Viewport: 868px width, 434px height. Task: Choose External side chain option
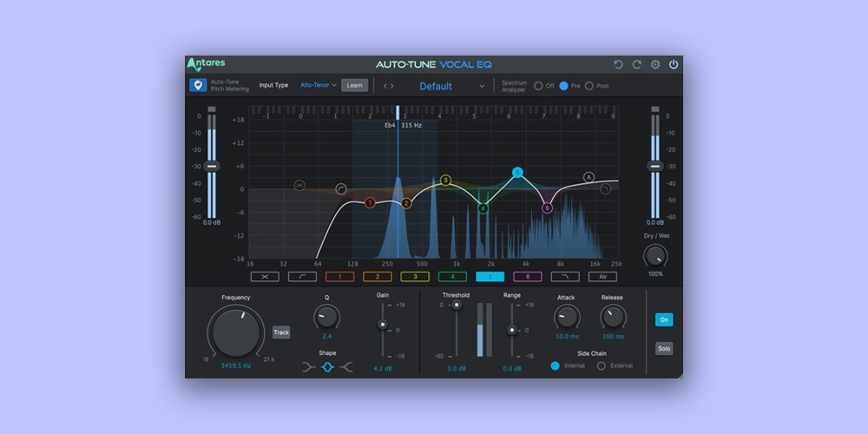click(x=601, y=365)
